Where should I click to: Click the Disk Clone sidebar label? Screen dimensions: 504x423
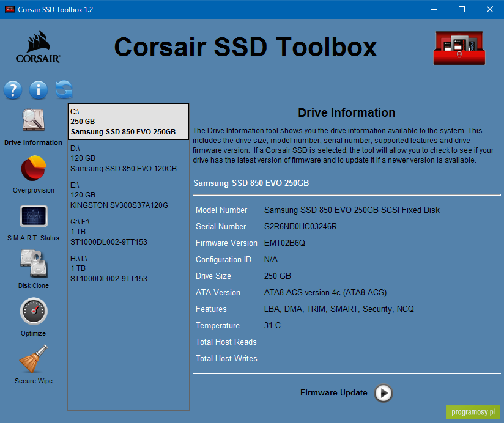tap(34, 285)
